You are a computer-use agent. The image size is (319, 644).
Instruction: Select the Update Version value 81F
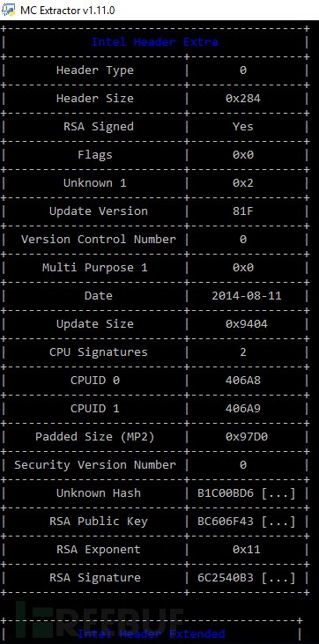tap(243, 211)
